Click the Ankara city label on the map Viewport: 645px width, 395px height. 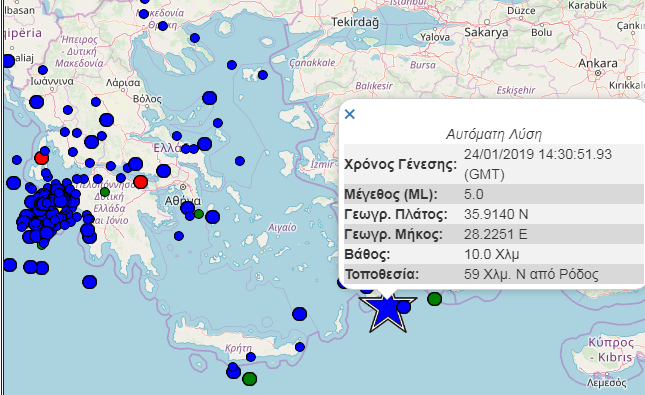tap(598, 63)
